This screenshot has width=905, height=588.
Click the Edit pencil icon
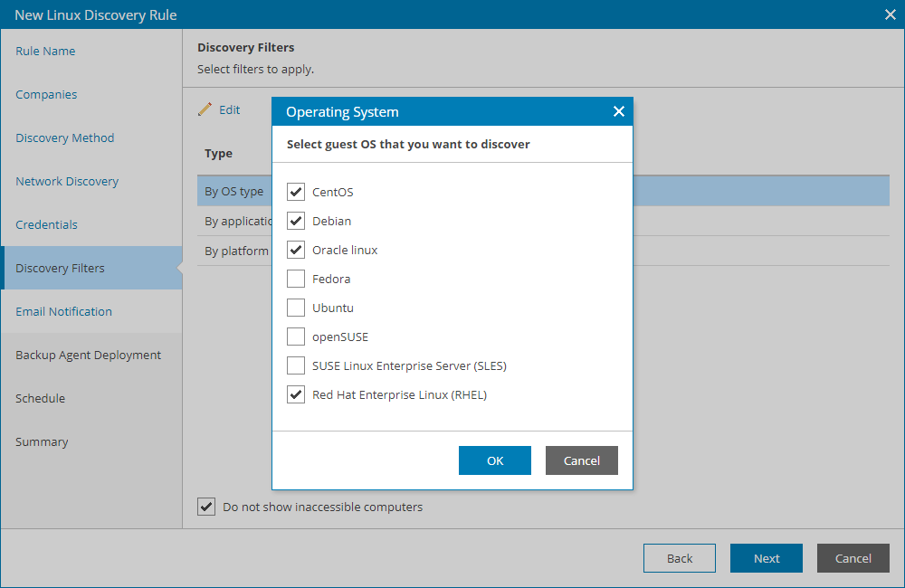(205, 109)
